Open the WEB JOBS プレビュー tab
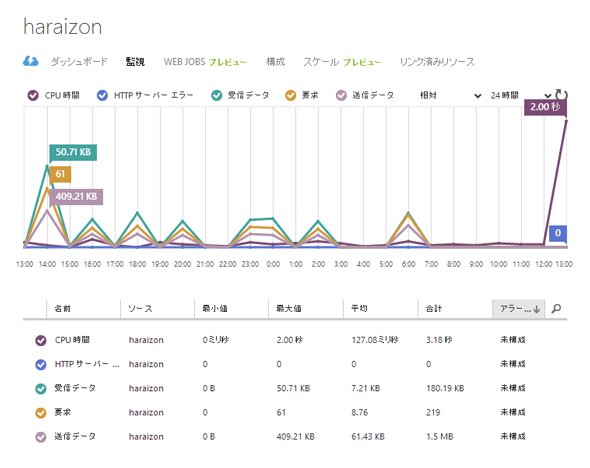 pos(205,62)
